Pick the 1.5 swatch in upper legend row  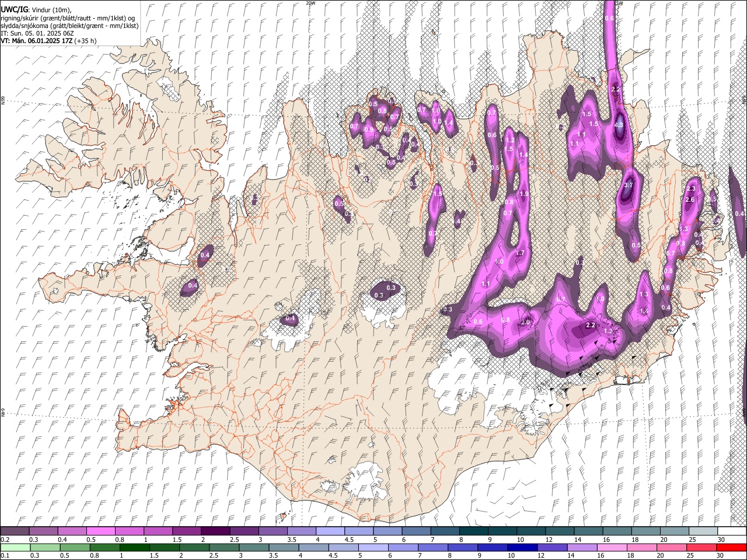pos(186,531)
